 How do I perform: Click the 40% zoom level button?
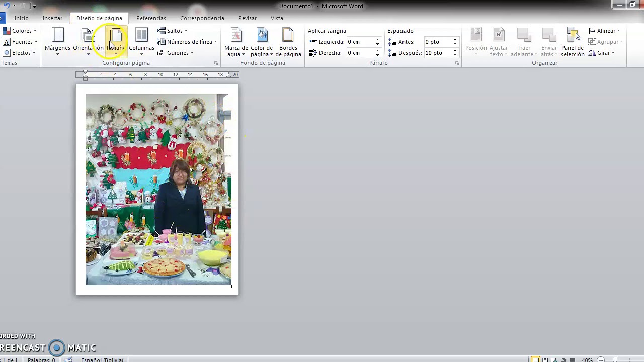point(587,360)
